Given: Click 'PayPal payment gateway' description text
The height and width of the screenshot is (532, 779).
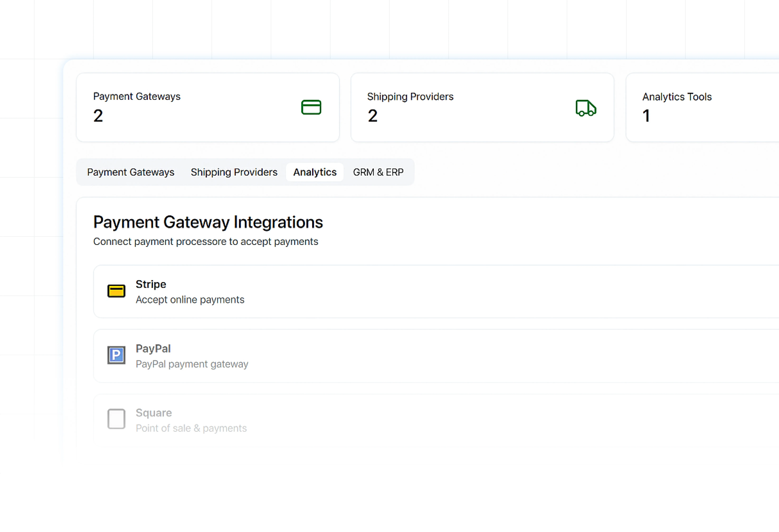Looking at the screenshot, I should [192, 364].
